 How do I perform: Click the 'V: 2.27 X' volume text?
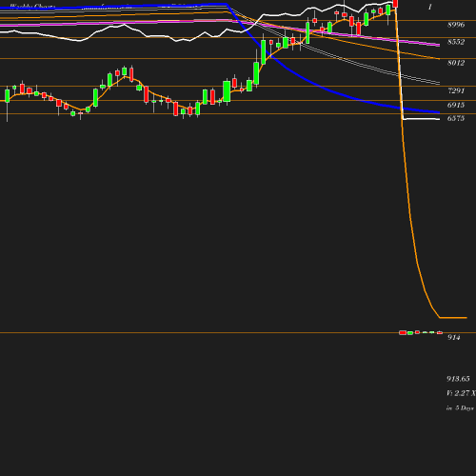(x=461, y=393)
